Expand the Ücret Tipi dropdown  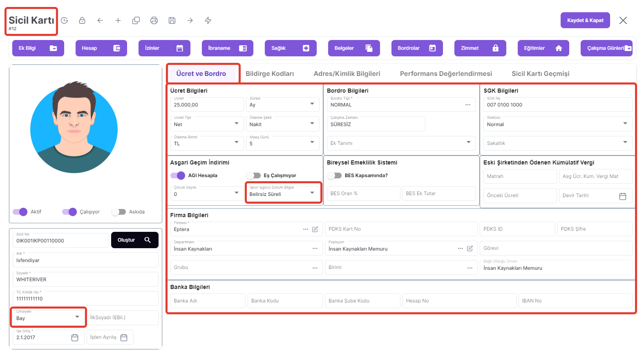[236, 124]
